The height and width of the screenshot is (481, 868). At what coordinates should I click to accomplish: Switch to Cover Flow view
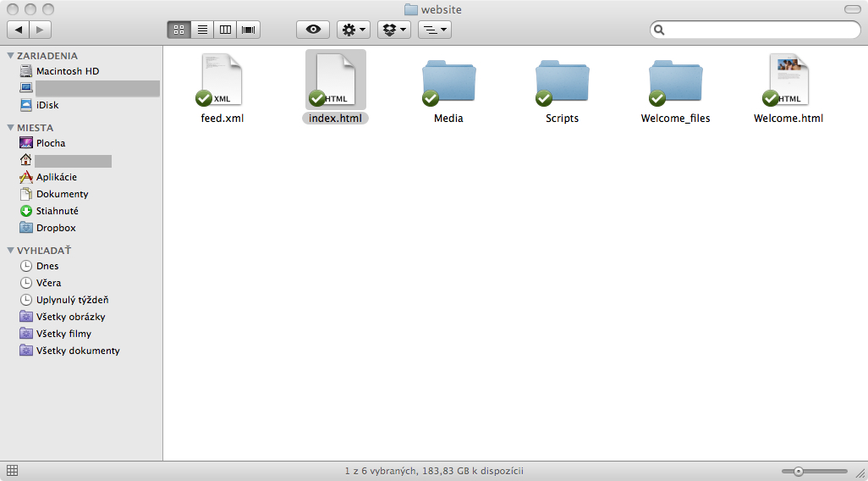coord(249,30)
